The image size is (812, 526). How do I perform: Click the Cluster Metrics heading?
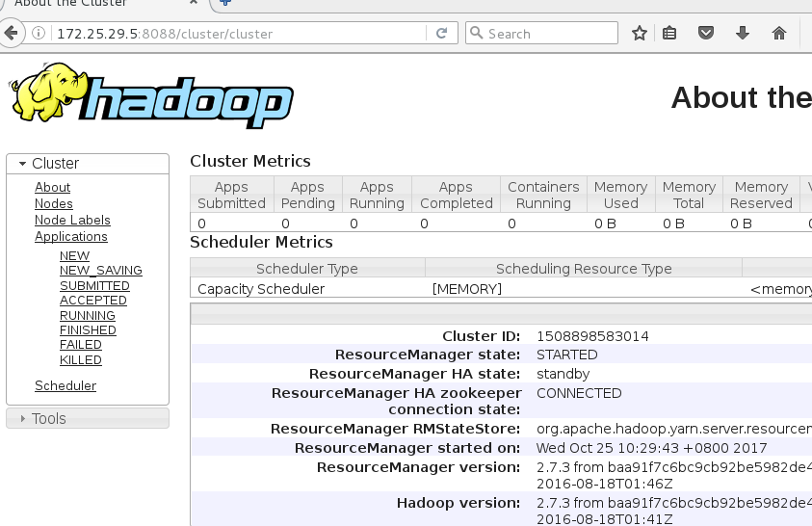250,161
